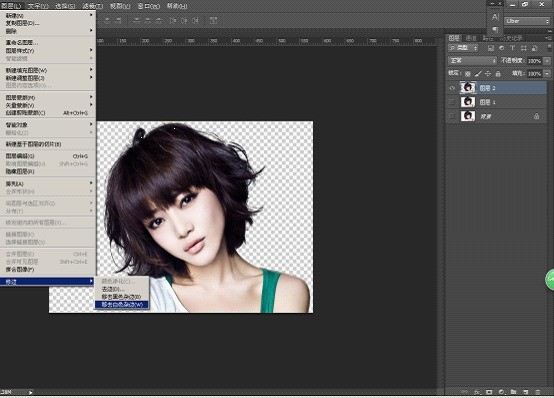The height and width of the screenshot is (398, 554).
Task: Switch to the 路径 (Paths) tab
Action: coord(489,38)
